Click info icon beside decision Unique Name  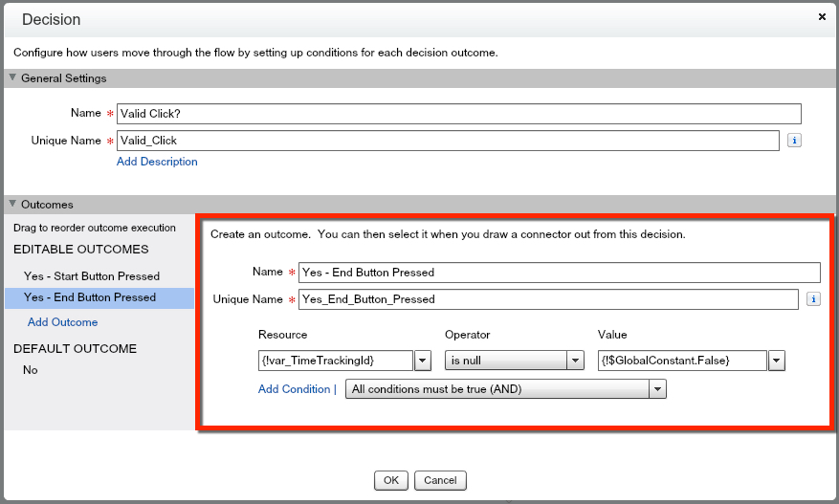point(794,141)
